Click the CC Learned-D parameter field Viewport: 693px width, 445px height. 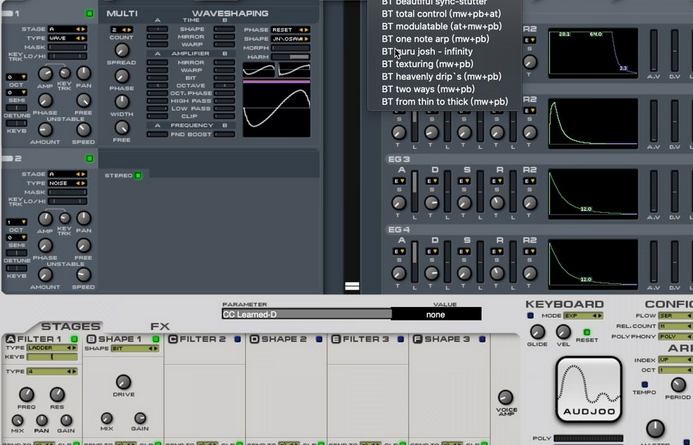(x=306, y=314)
